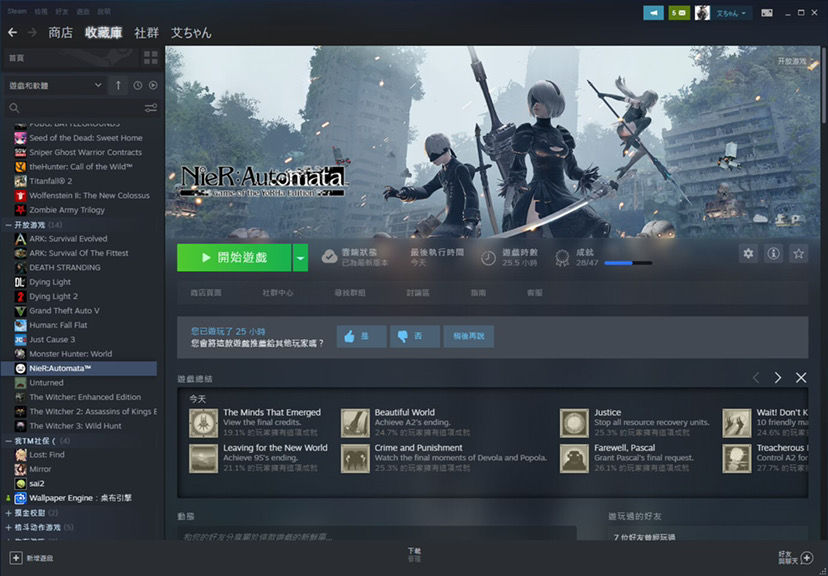Click Wolfenstein II game icon
Screen dimensions: 828x576
point(20,195)
